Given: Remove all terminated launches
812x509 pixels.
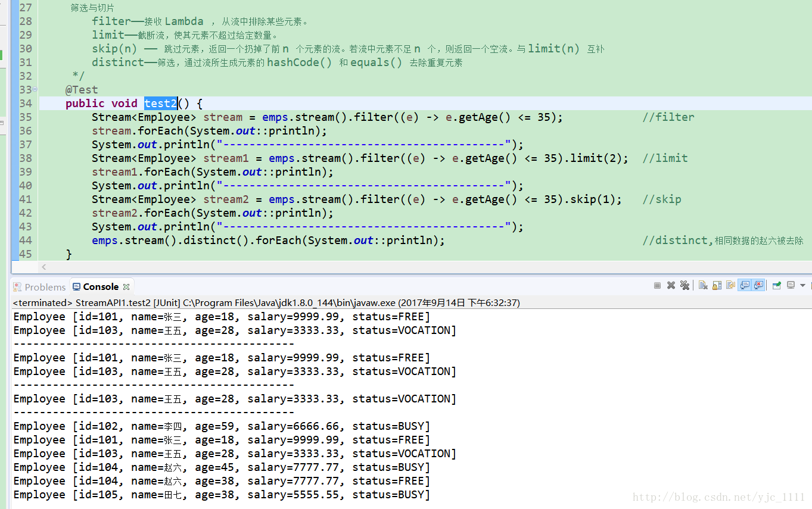Looking at the screenshot, I should coord(685,286).
